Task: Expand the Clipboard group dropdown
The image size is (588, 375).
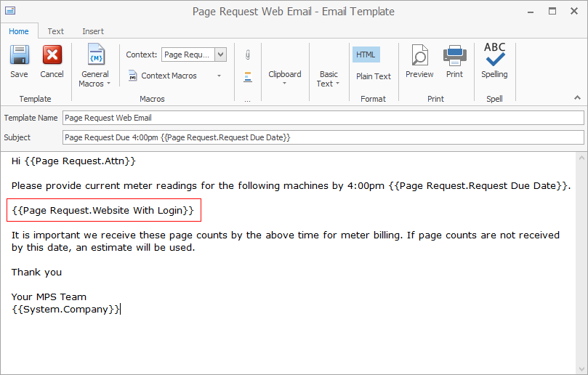Action: (284, 78)
